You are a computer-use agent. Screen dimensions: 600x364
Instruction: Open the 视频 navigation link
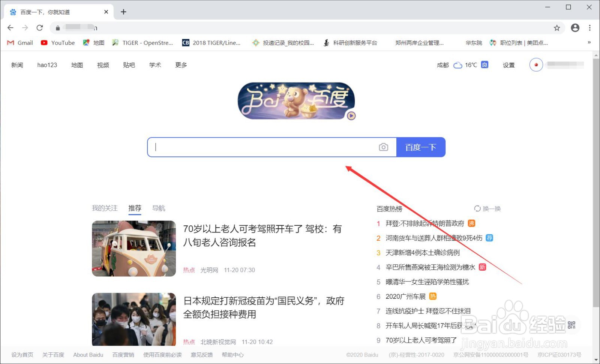pos(103,65)
